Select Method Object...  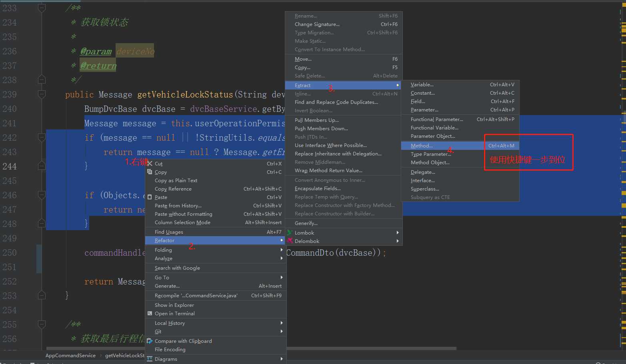(460, 162)
